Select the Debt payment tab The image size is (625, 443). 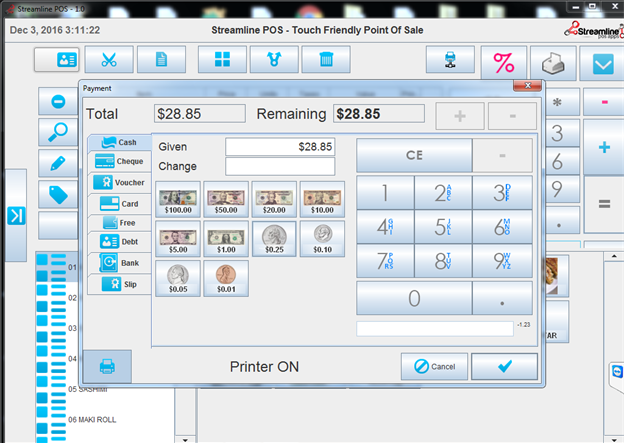point(120,242)
